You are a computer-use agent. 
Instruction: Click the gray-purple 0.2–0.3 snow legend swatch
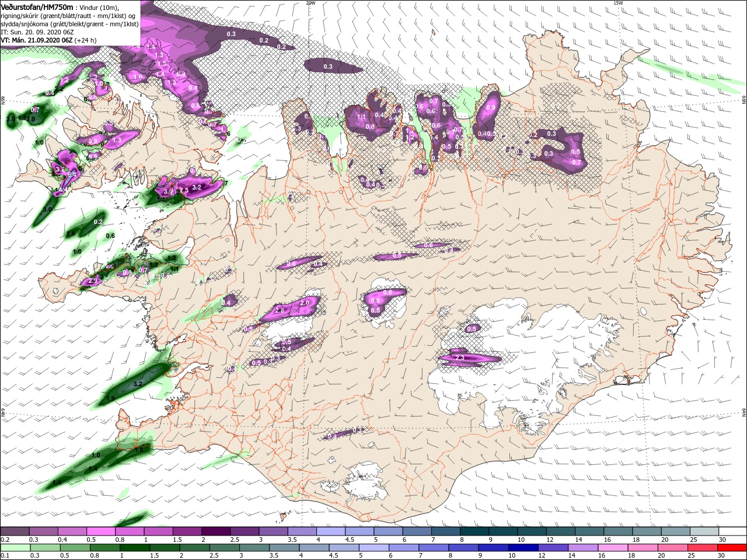(x=15, y=531)
